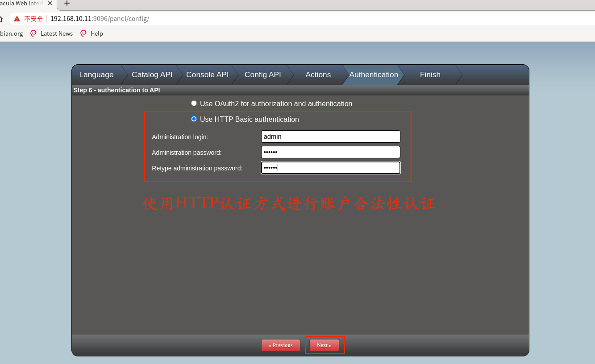This screenshot has width=595, height=364.
Task: Click the insecure connection warning icon
Action: tap(17, 19)
